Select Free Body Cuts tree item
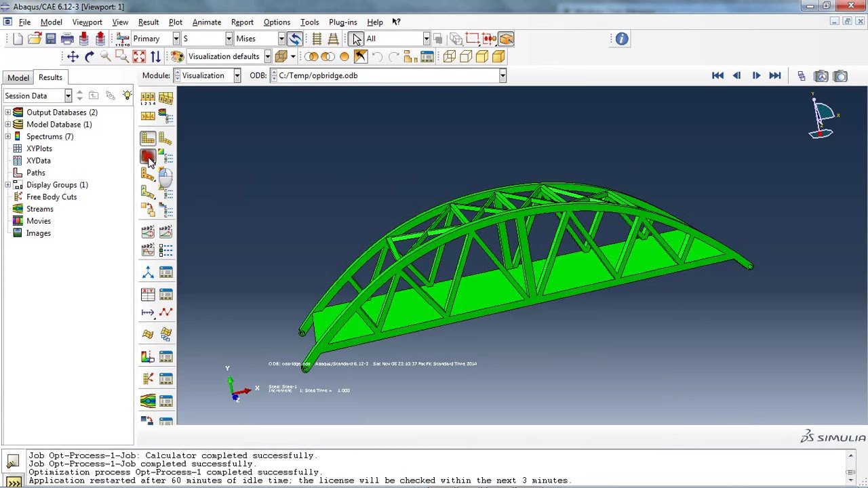This screenshot has height=488, width=868. [52, 197]
